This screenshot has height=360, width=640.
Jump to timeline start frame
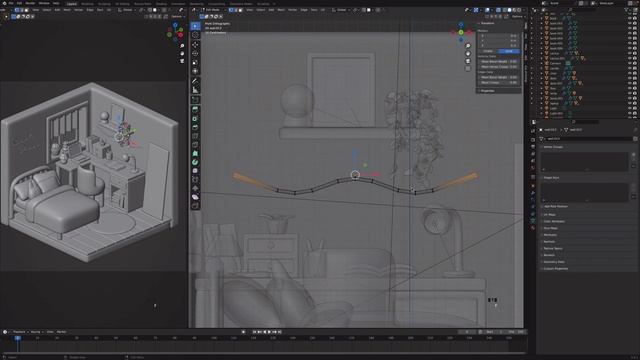pos(254,332)
